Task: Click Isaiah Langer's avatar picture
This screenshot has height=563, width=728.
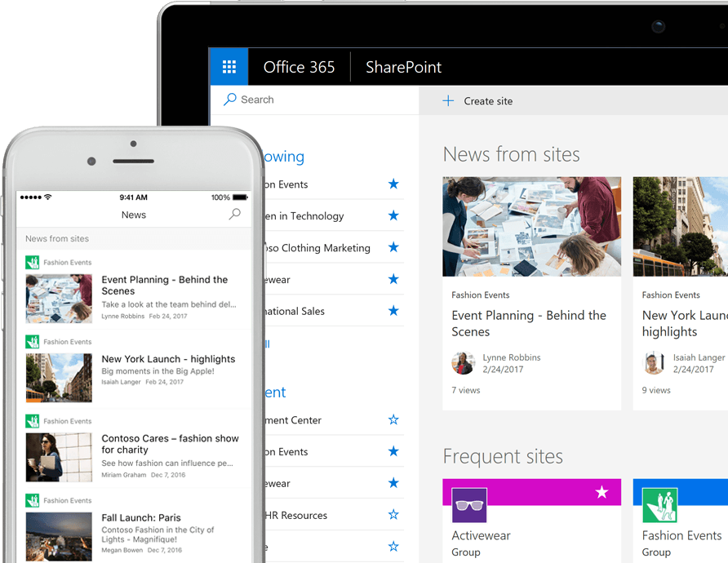Action: point(654,363)
